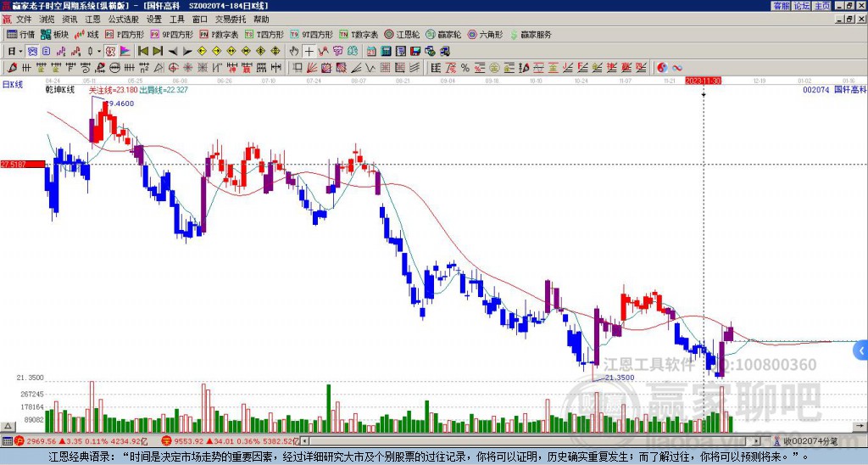Open the 江恩 menu
The image size is (868, 465).
click(92, 20)
